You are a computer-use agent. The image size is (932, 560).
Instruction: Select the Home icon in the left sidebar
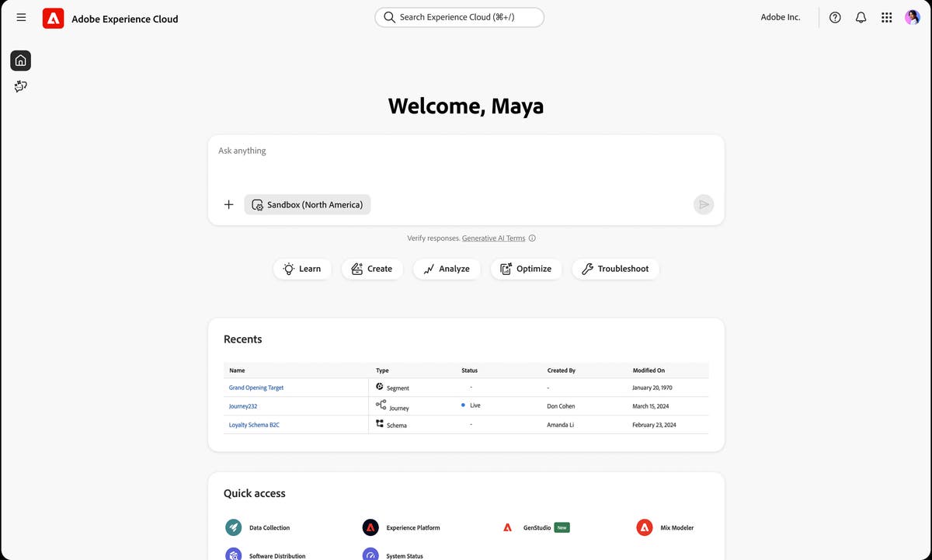pos(20,60)
